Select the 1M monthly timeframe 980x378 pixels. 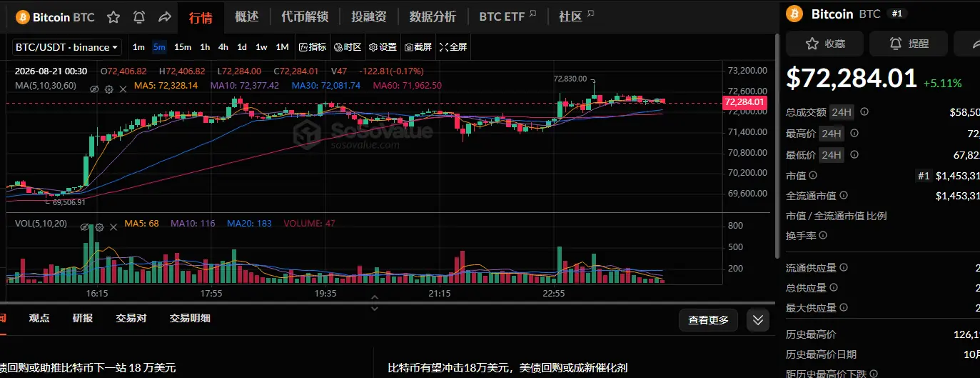(282, 47)
